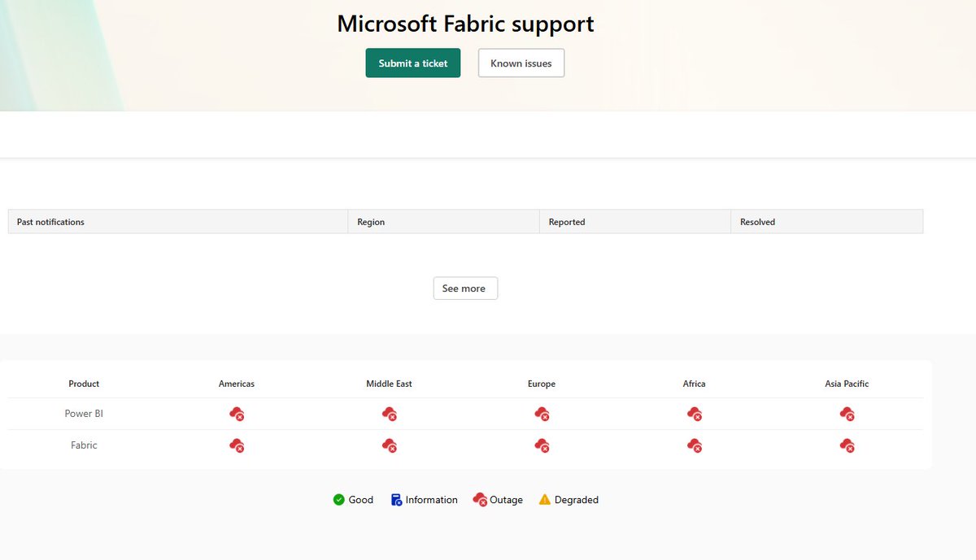Select the Fabric product row label
Screen dimensions: 976x560
84,445
